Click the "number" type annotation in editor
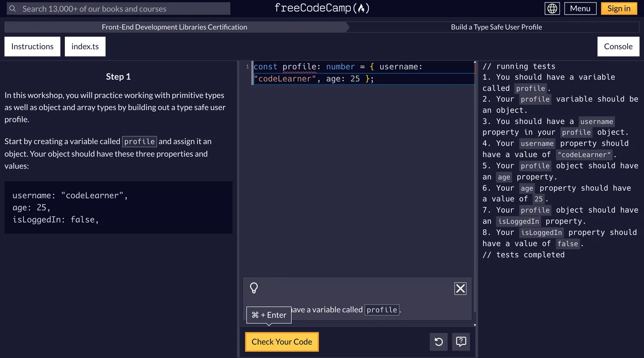Image resolution: width=644 pixels, height=358 pixels. point(340,67)
